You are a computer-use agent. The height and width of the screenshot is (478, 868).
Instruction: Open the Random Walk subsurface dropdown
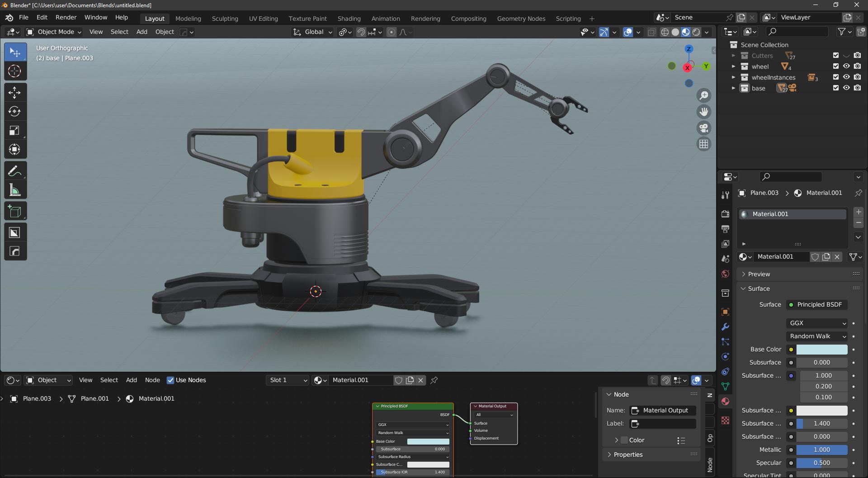click(817, 336)
